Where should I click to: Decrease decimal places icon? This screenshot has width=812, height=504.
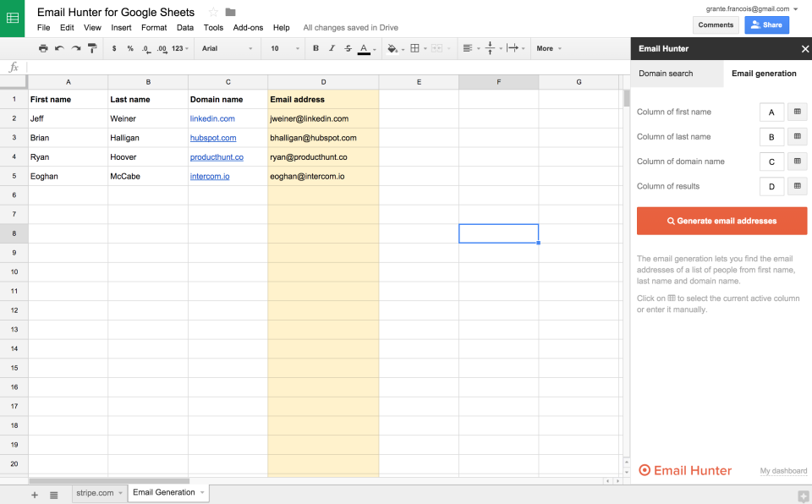(146, 49)
